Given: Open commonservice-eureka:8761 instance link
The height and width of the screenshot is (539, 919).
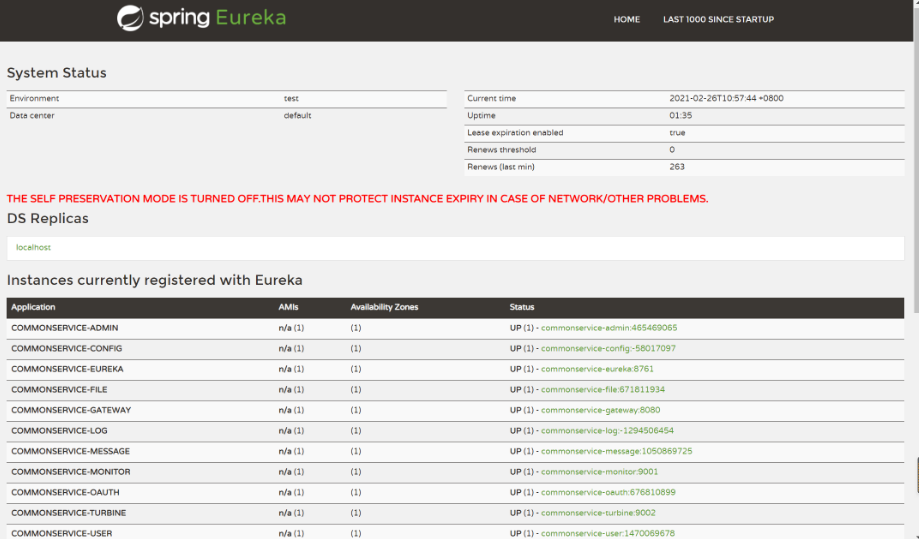Looking at the screenshot, I should click(597, 369).
